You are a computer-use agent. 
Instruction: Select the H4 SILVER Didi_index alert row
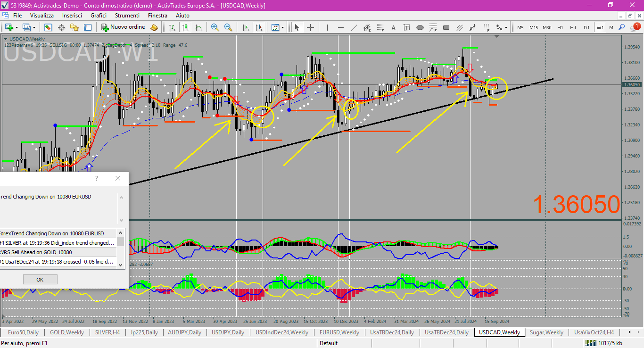(x=58, y=243)
